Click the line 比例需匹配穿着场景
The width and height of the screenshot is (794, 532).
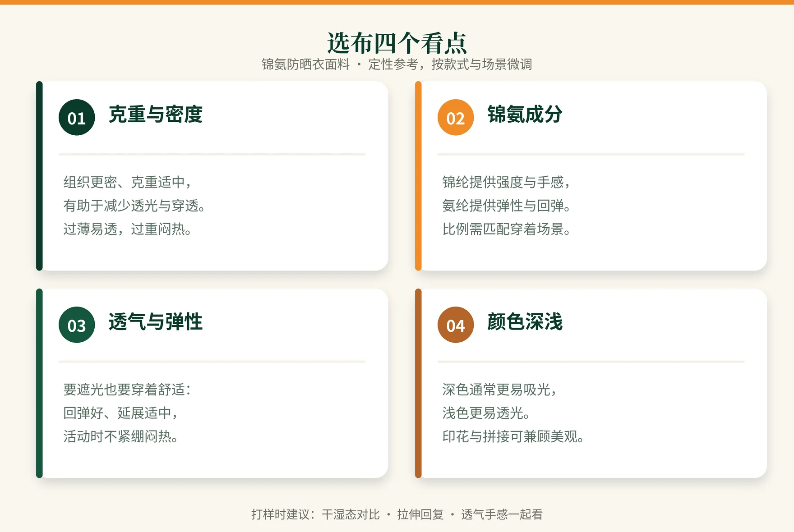507,229
